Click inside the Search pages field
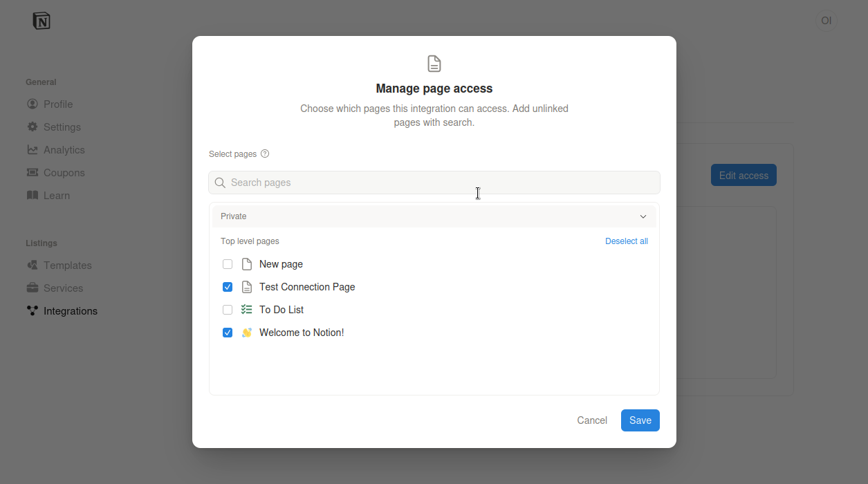This screenshot has height=484, width=868. [x=434, y=182]
